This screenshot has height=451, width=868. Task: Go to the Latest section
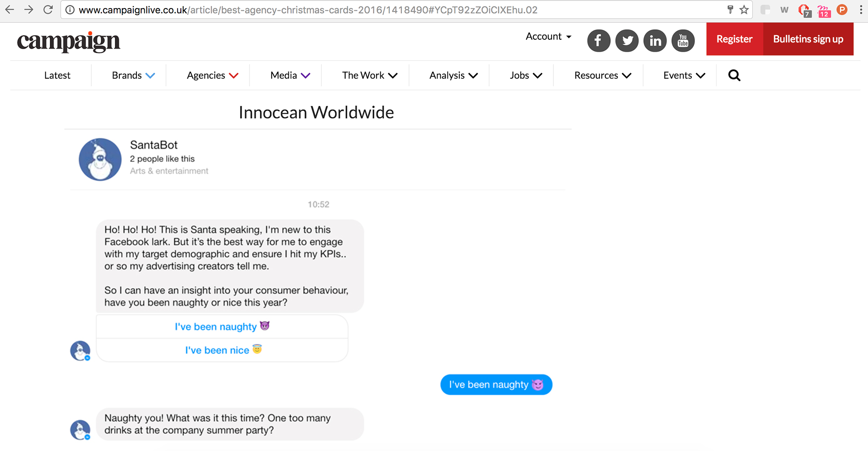(x=57, y=75)
